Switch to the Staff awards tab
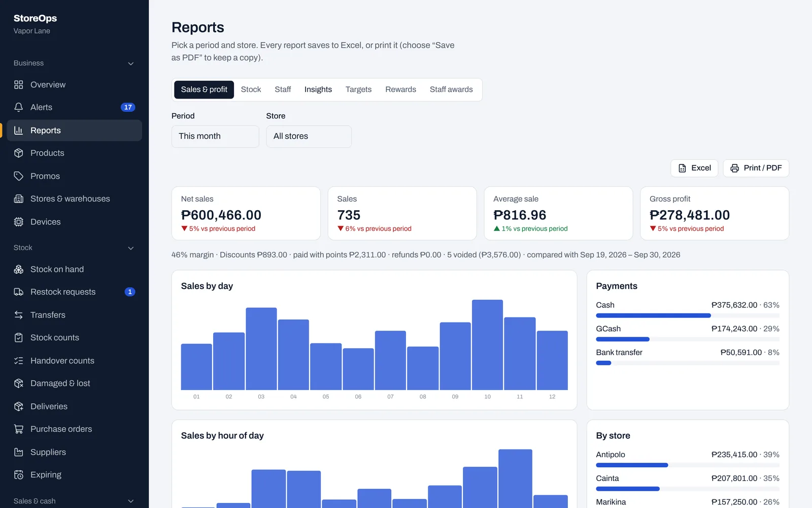The image size is (812, 508). tap(451, 90)
